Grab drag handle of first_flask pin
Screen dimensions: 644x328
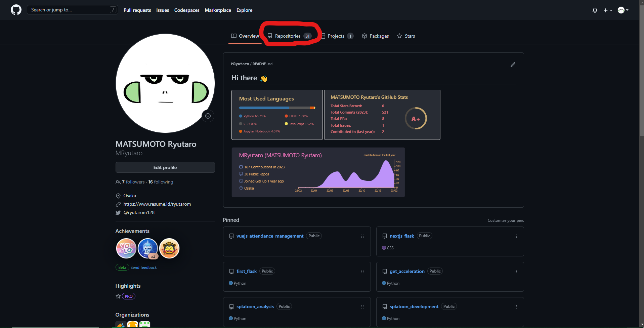point(362,272)
